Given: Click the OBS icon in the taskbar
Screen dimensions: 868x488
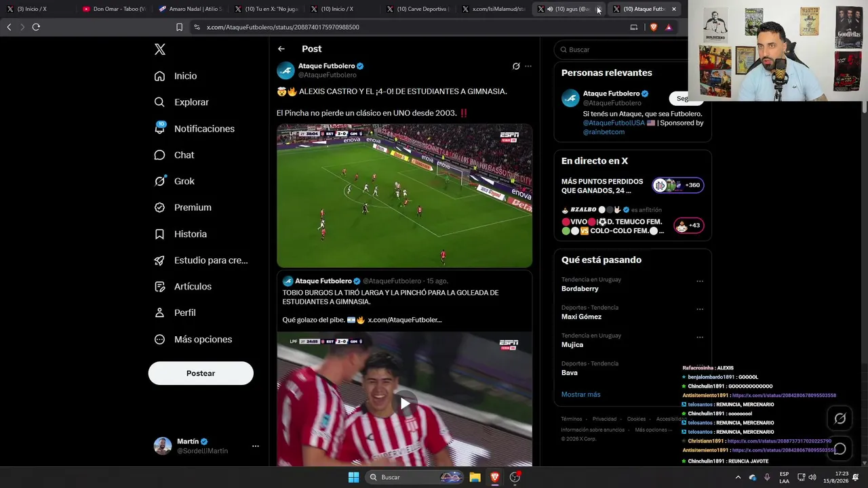Looking at the screenshot, I should click(515, 477).
